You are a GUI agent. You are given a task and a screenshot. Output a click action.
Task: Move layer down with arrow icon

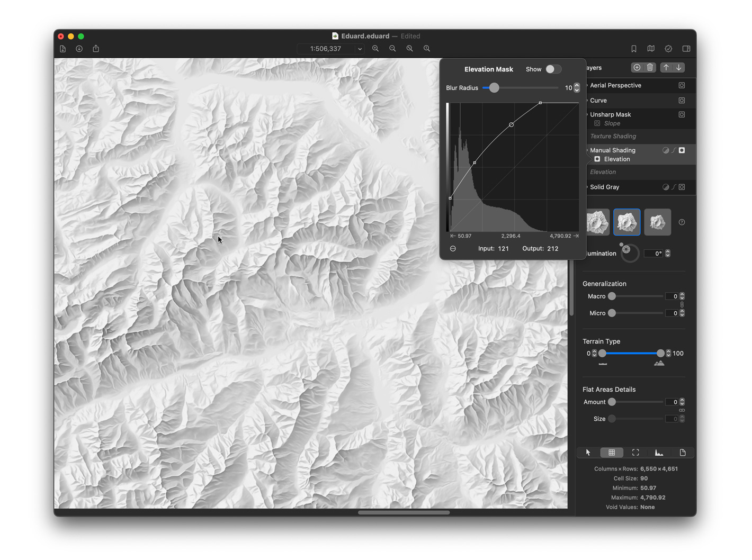click(x=679, y=68)
